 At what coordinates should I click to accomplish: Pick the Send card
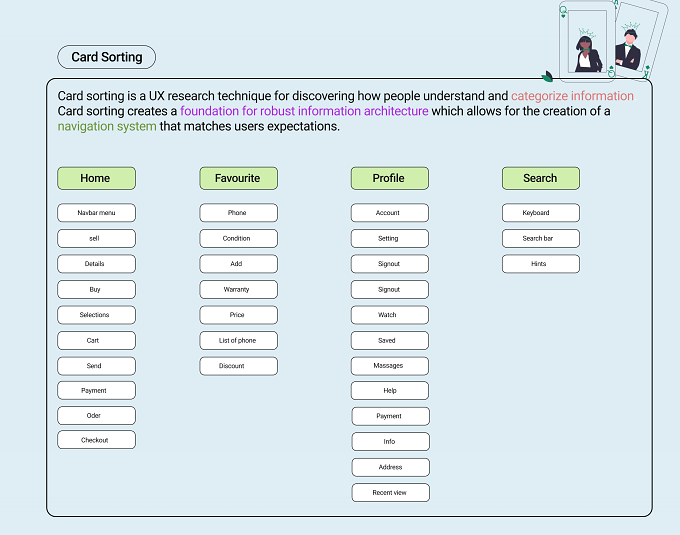coord(96,366)
